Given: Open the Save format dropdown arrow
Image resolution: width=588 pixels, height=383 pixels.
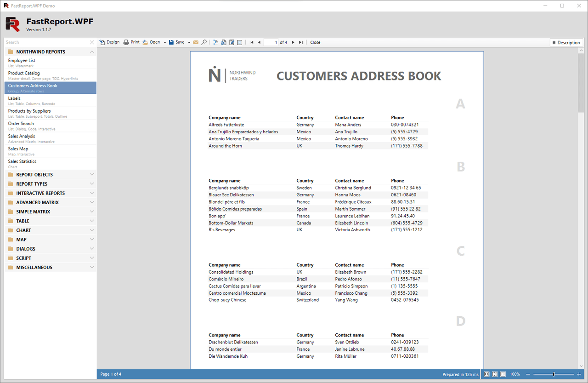Looking at the screenshot, I should pyautogui.click(x=189, y=42).
